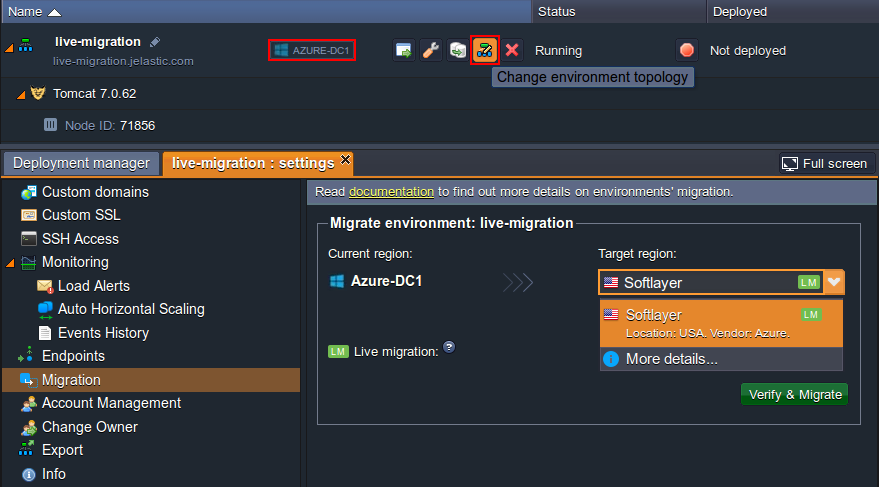Open Export settings
Viewport: 879px width, 487px height.
point(62,451)
